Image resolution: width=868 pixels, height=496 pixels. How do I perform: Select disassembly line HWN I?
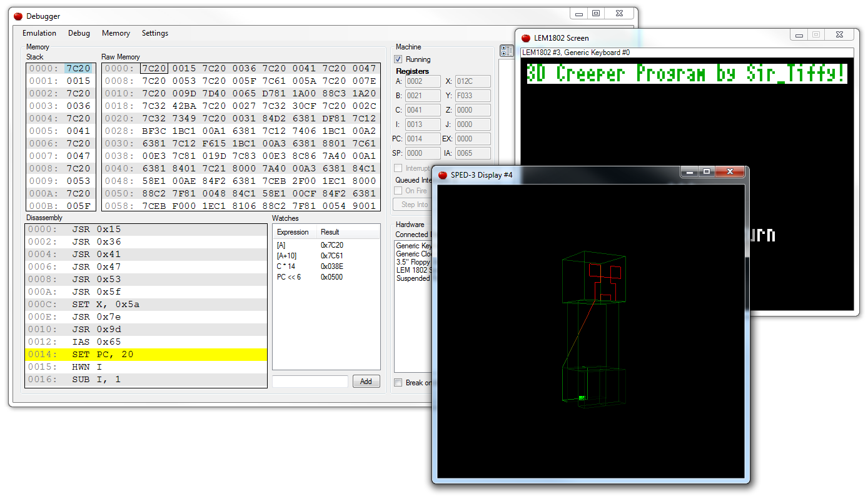pyautogui.click(x=146, y=367)
